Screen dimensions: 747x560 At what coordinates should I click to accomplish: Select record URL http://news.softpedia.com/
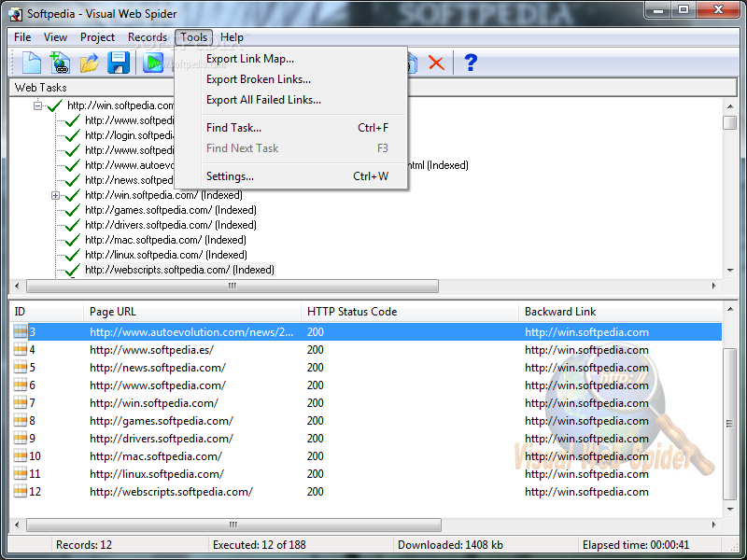click(158, 368)
